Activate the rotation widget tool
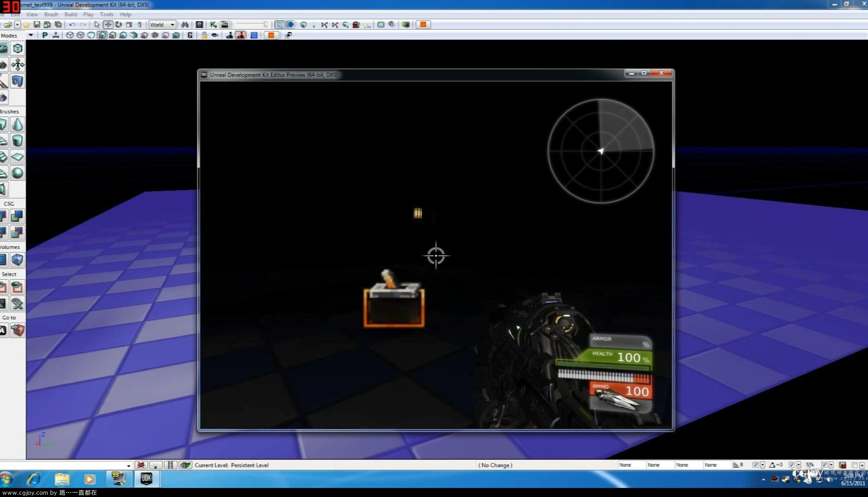Screen dimensions: 868x497 coord(118,25)
